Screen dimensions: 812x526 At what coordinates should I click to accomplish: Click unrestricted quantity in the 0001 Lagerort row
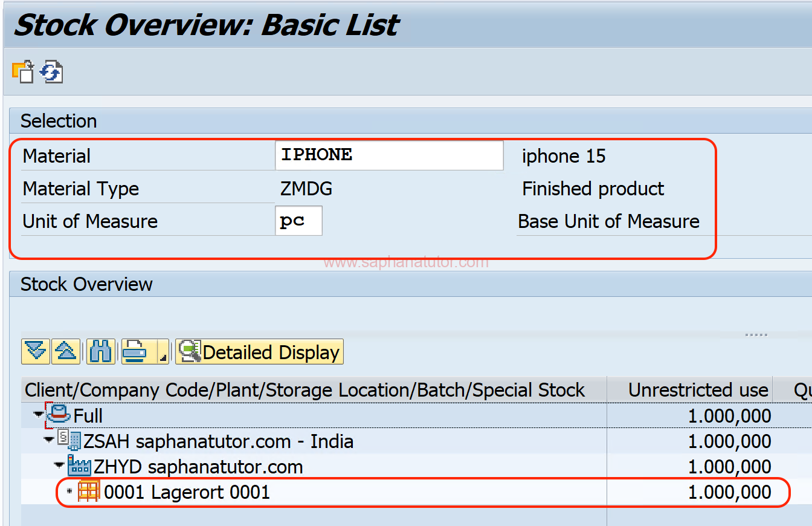[x=729, y=492]
